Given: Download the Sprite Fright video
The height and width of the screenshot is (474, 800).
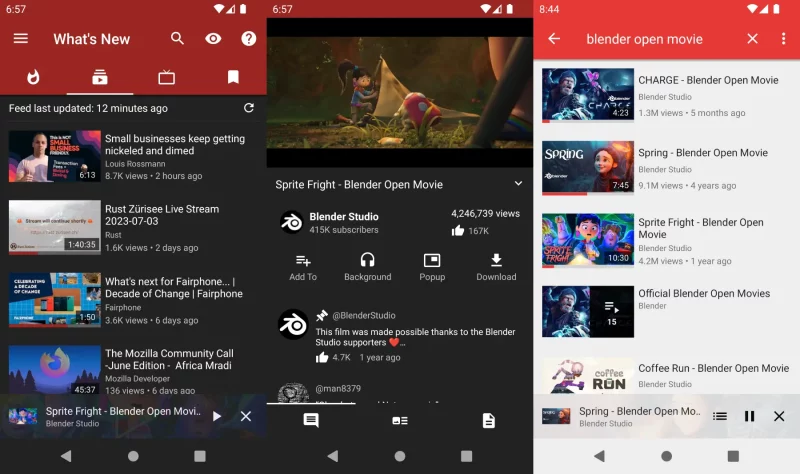Looking at the screenshot, I should coord(496,266).
